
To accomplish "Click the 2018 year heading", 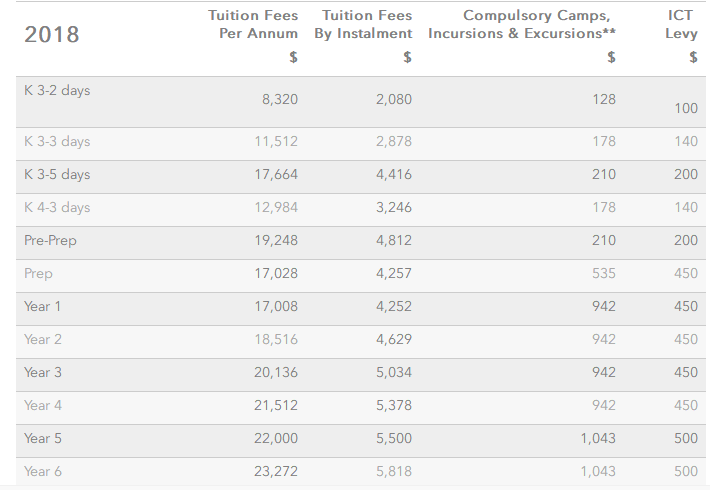I will 51,34.
